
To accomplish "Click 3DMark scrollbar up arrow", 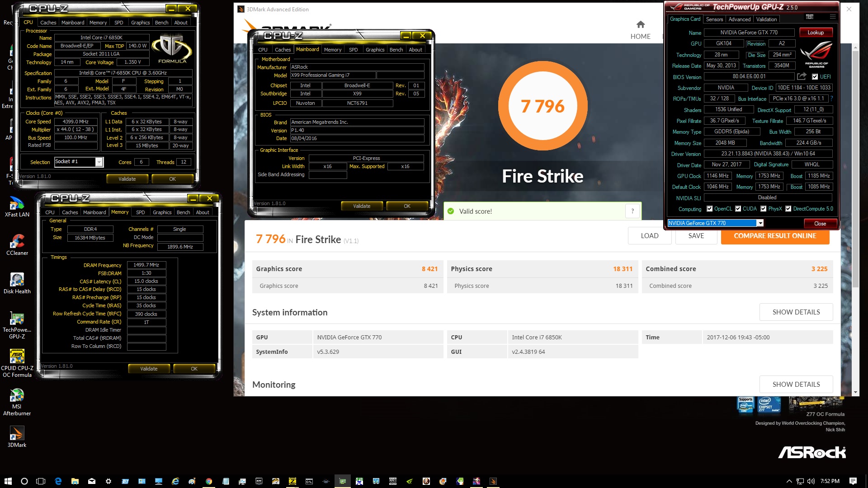I will pos(855,47).
